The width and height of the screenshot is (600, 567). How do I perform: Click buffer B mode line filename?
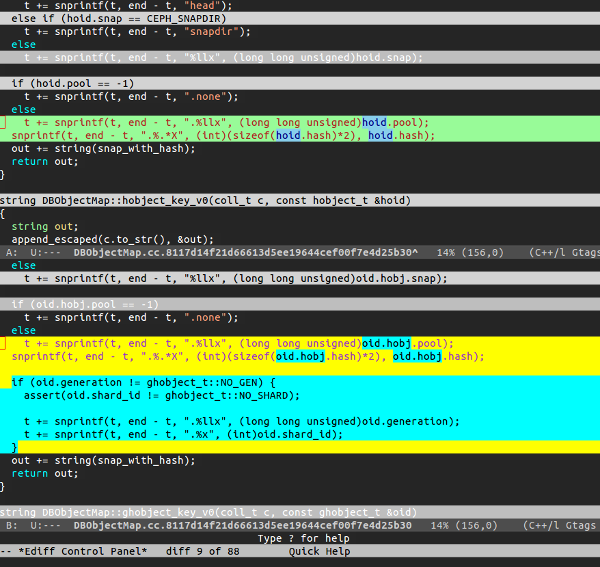243,525
